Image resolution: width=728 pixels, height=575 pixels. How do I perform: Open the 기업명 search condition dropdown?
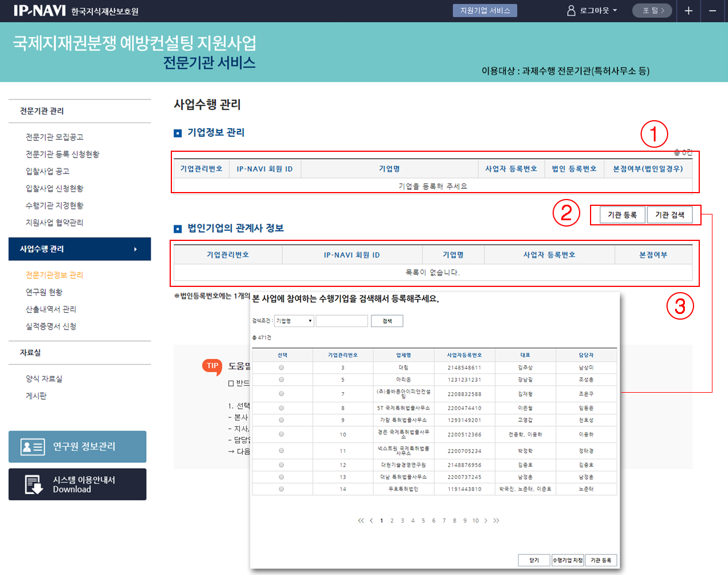[294, 321]
